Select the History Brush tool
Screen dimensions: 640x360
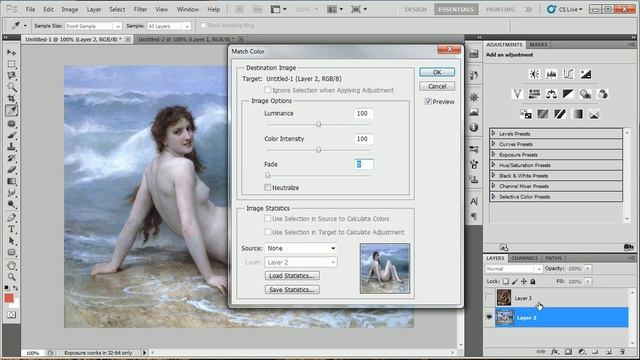11,158
